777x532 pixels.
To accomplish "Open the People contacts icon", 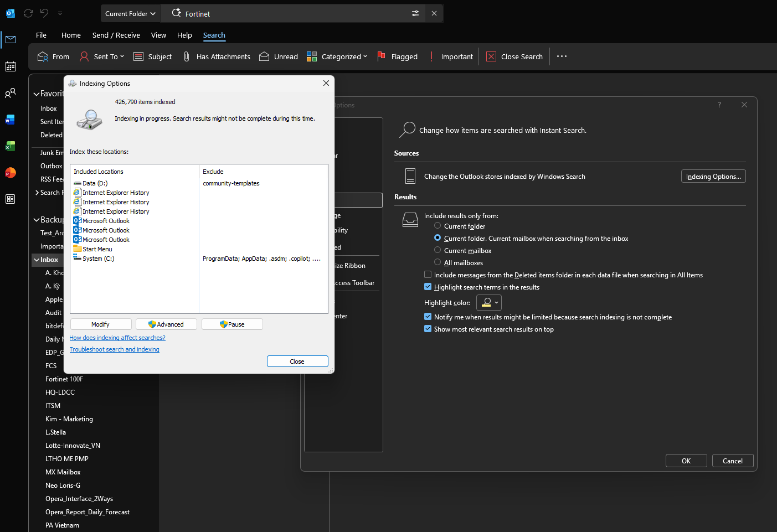I will pyautogui.click(x=11, y=93).
